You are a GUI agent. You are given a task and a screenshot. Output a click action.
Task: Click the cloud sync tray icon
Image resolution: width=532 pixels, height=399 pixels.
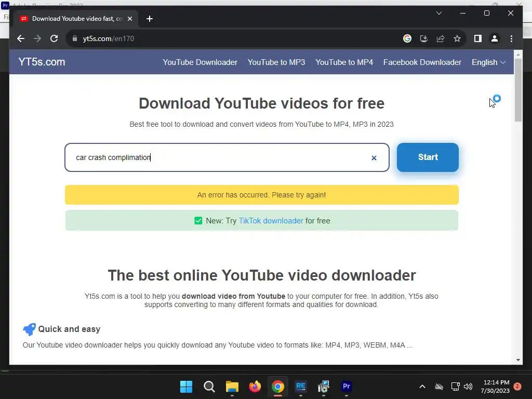[x=438, y=387]
